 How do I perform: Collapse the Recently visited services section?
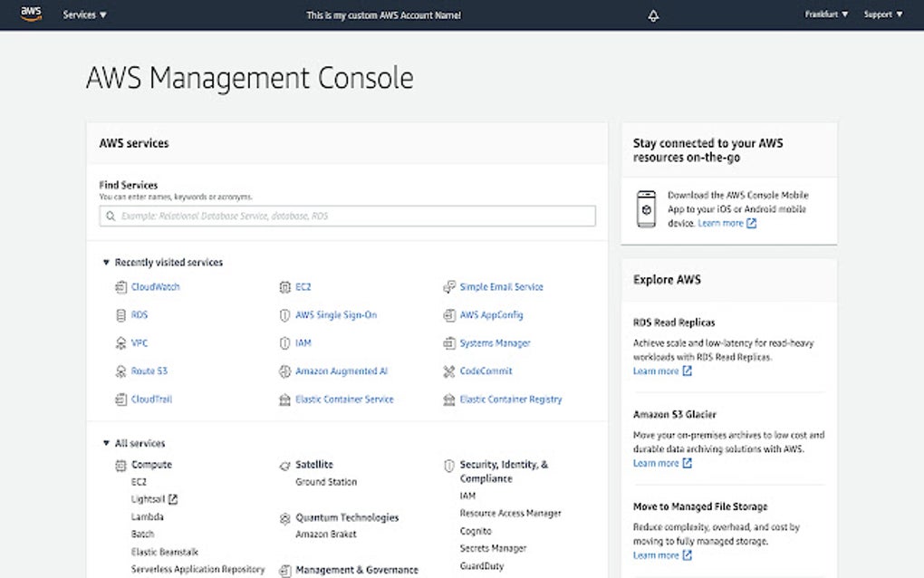tap(106, 262)
